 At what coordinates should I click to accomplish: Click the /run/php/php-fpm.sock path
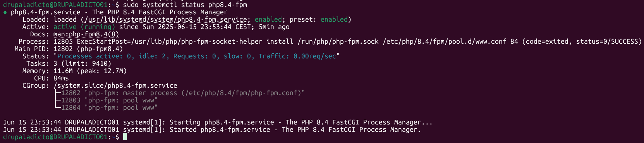[338, 42]
